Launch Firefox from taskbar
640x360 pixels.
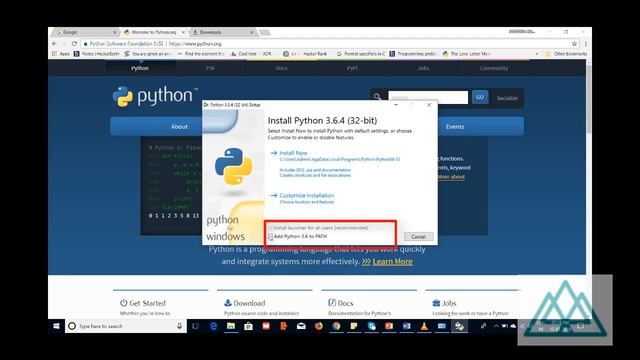tap(319, 326)
